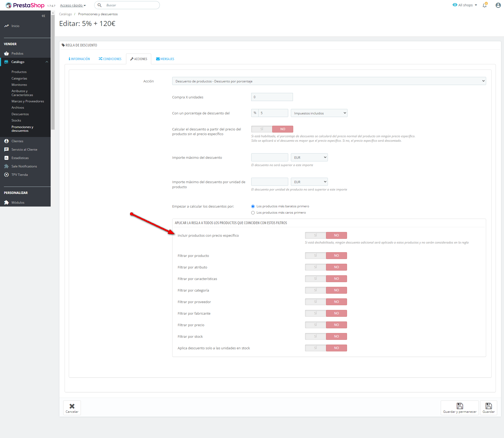The height and width of the screenshot is (438, 504).
Task: Select Los productos más caros primero
Action: (253, 213)
